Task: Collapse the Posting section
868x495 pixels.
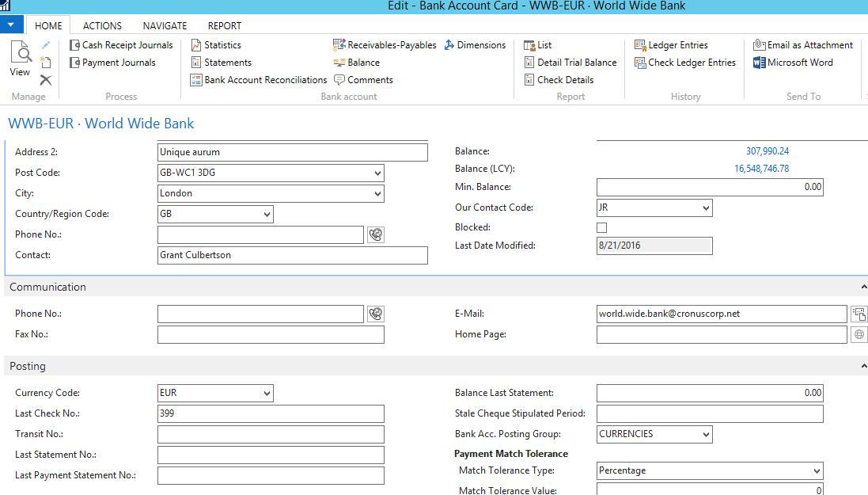Action: (x=863, y=367)
